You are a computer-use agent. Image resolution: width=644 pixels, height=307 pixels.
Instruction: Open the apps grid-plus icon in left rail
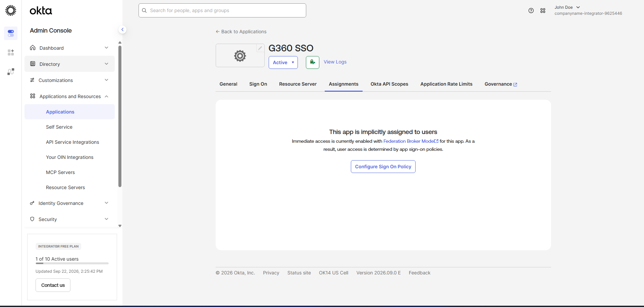pyautogui.click(x=11, y=52)
